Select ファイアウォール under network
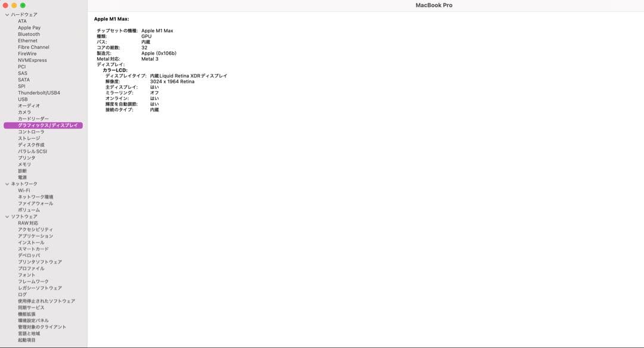The height and width of the screenshot is (348, 644). pyautogui.click(x=35, y=204)
